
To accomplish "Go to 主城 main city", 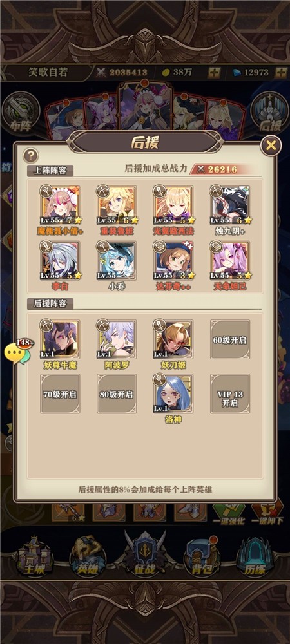I will (x=34, y=555).
